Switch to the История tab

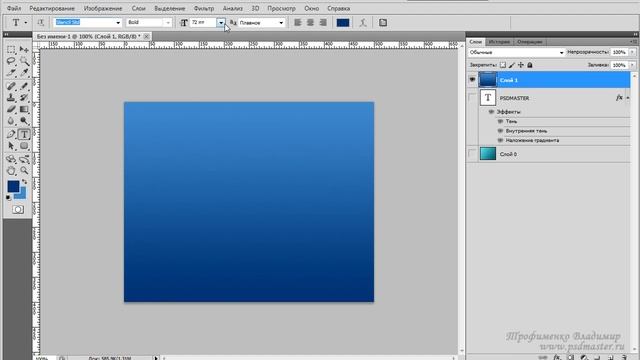click(x=499, y=42)
